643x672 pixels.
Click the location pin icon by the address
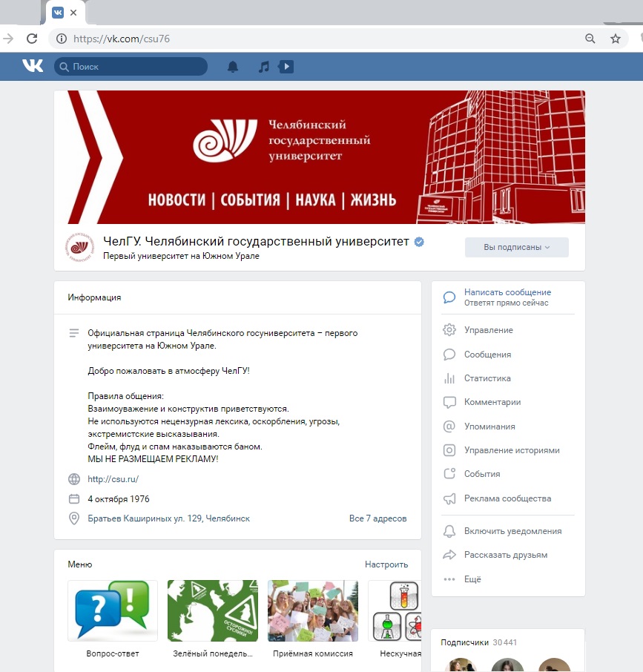click(x=74, y=518)
